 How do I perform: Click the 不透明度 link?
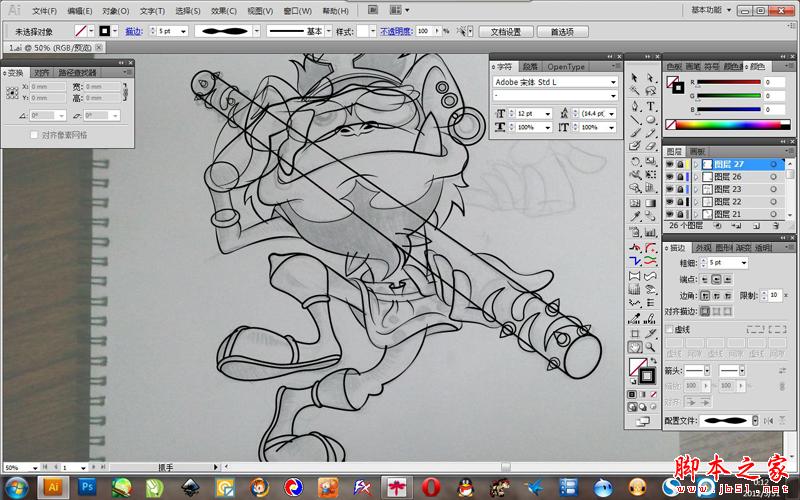point(396,32)
